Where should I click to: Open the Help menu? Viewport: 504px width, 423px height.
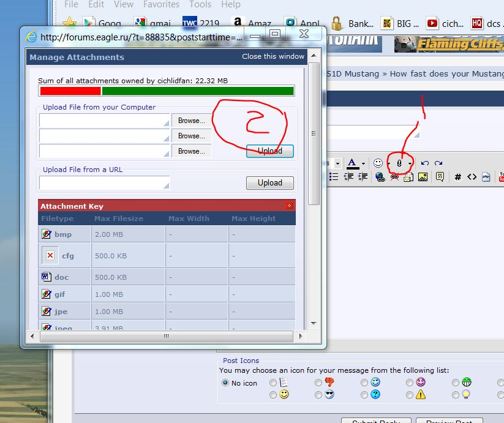pyautogui.click(x=231, y=4)
